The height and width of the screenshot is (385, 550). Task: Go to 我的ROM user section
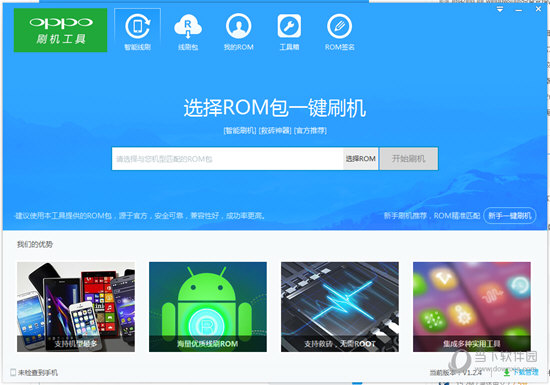[239, 32]
